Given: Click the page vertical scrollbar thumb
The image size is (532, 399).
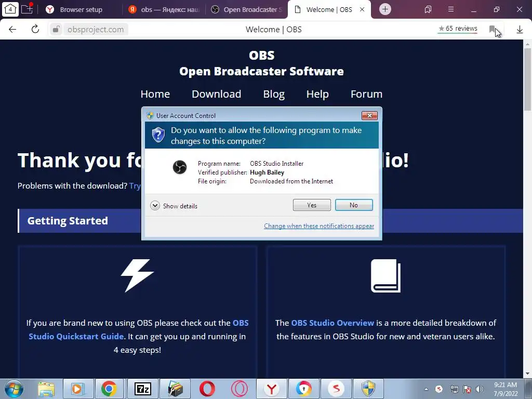Looking at the screenshot, I should coord(527,79).
